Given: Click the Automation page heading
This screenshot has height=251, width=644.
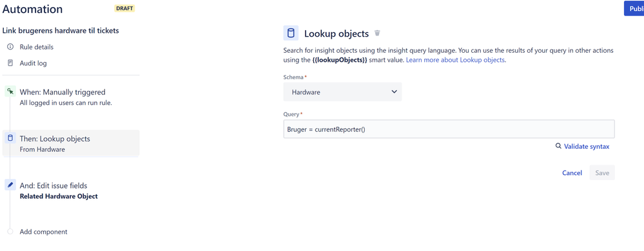Looking at the screenshot, I should tap(33, 9).
